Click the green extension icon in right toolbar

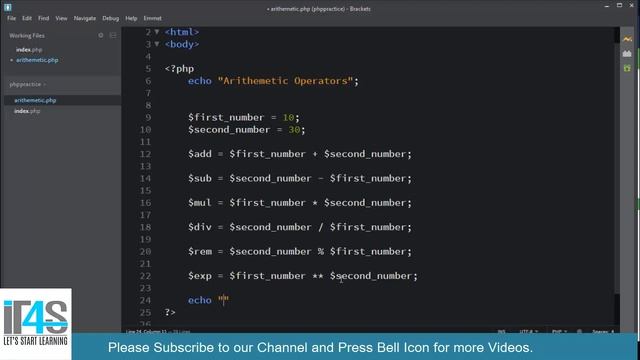click(x=627, y=68)
